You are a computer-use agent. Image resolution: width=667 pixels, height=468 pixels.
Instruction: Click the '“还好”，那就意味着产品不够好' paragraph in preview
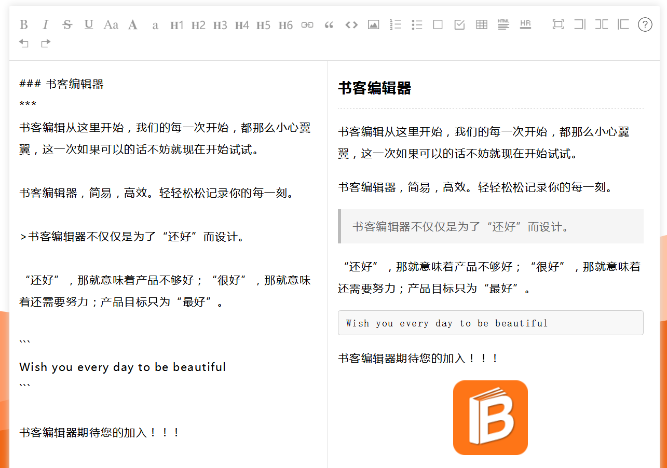click(x=489, y=277)
